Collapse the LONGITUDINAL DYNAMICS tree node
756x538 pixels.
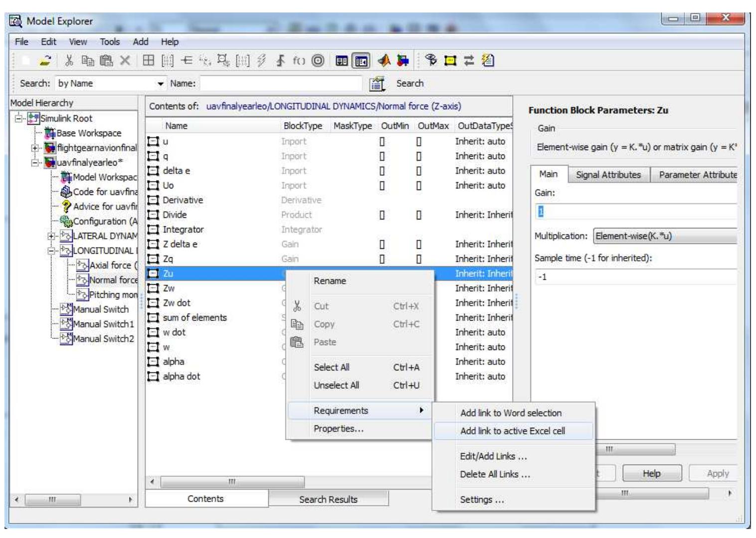tap(51, 251)
